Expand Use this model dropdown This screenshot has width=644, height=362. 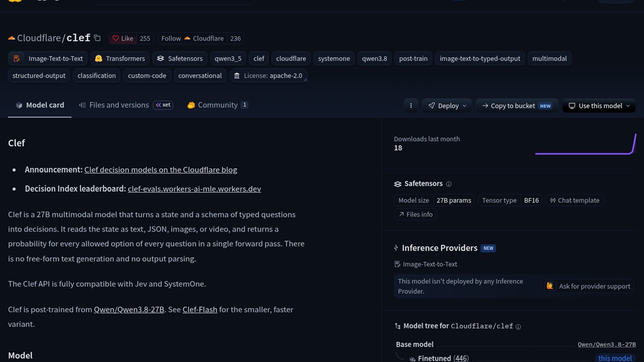click(x=599, y=106)
